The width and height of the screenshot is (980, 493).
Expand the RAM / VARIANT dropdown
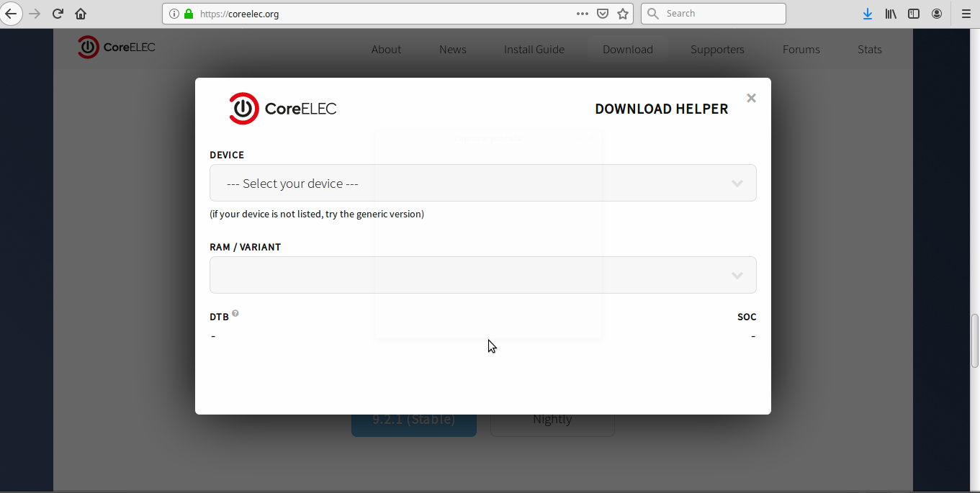(x=482, y=275)
